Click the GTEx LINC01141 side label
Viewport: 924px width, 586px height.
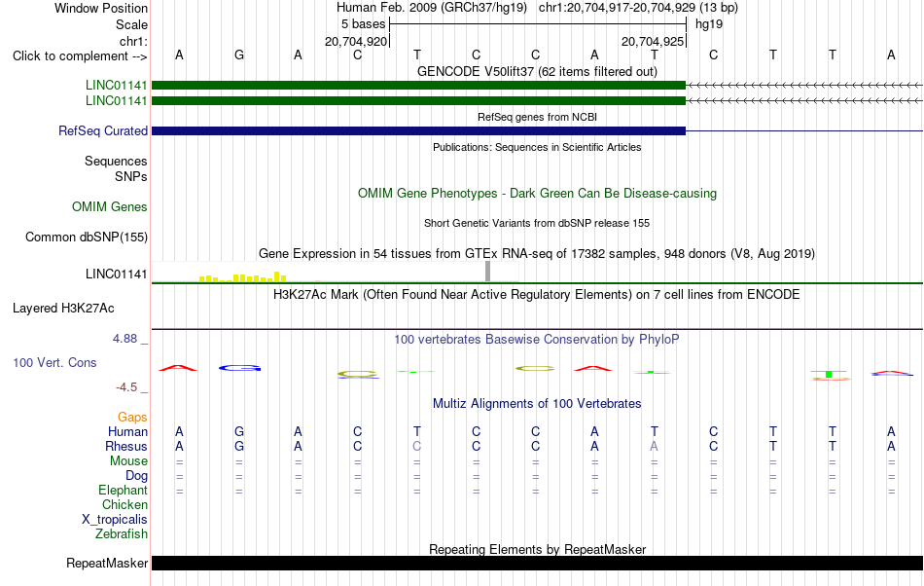(x=116, y=274)
